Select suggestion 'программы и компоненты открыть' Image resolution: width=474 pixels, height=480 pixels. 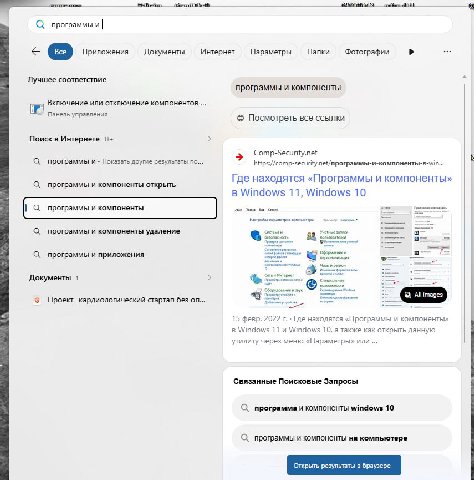[x=120, y=184]
